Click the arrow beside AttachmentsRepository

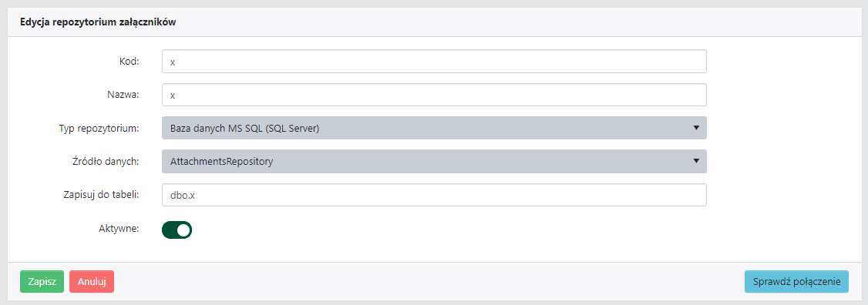point(696,161)
